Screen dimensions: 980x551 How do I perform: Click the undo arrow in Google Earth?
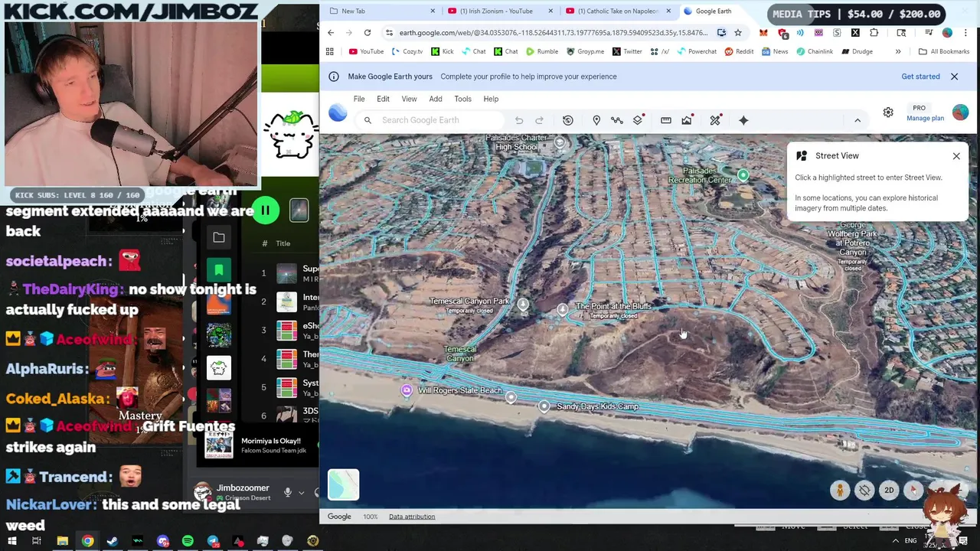pos(519,120)
